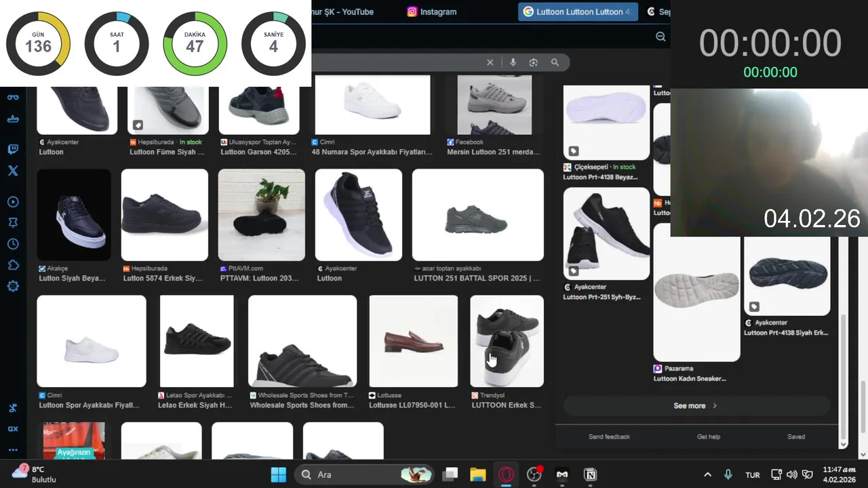Open Pinboards from the sidebar pin icon

13,223
